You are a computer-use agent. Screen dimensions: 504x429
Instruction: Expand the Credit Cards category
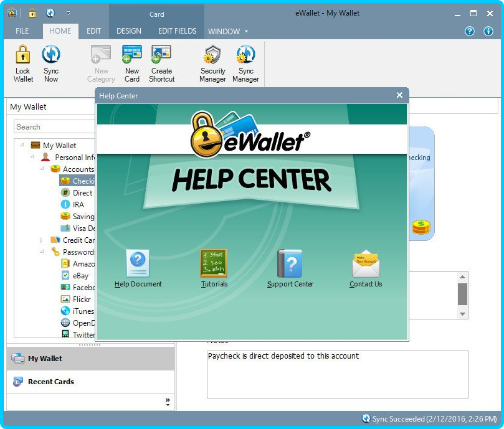click(x=41, y=240)
